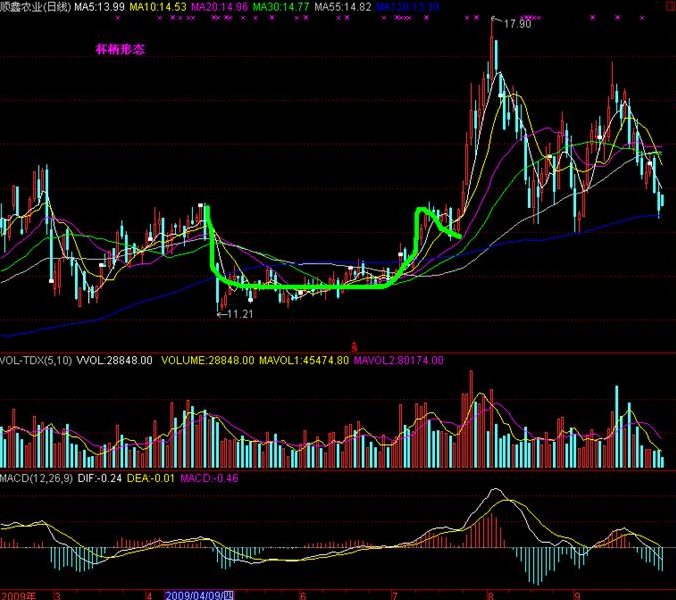Click the 2009年 year label on axis
The height and width of the screenshot is (600, 676).
pyautogui.click(x=17, y=593)
